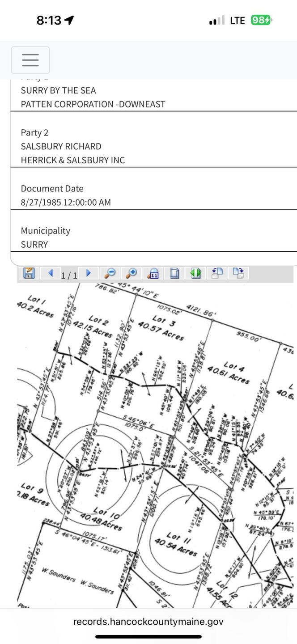Set view to actual size 1:1
297x644 pixels.
(153, 273)
